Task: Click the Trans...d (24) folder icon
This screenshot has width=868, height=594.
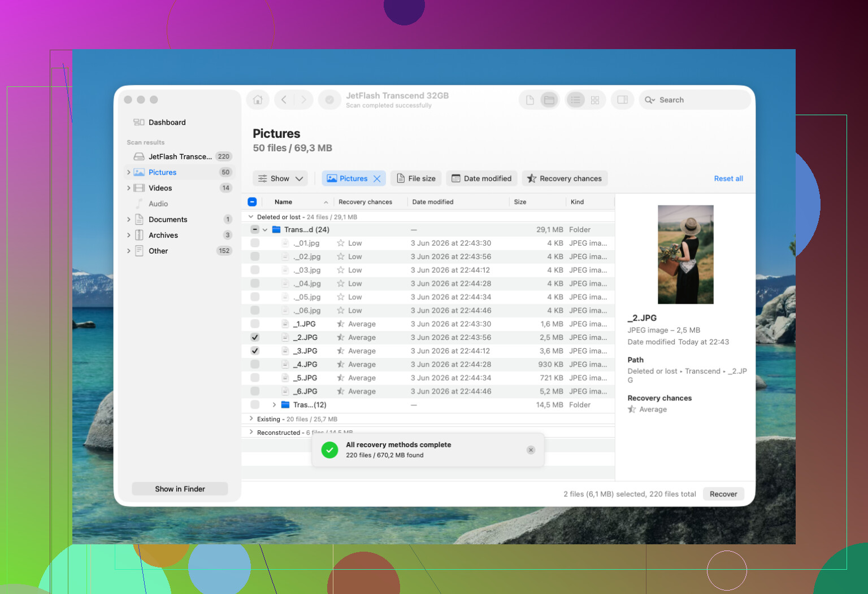Action: tap(276, 230)
